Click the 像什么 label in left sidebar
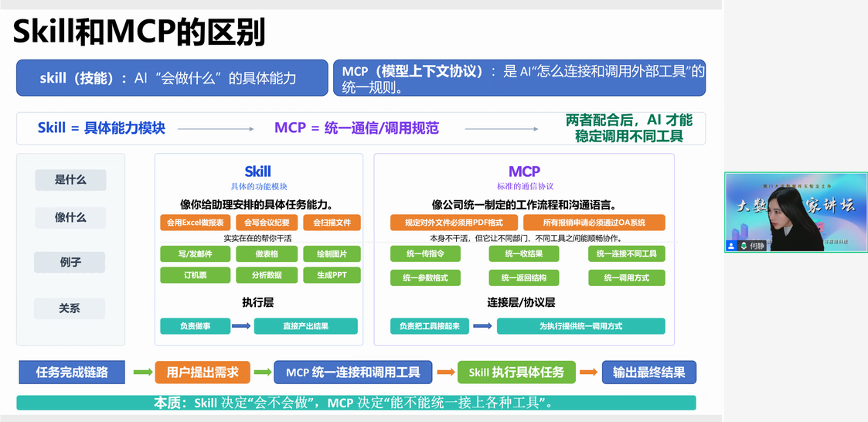 click(x=70, y=217)
